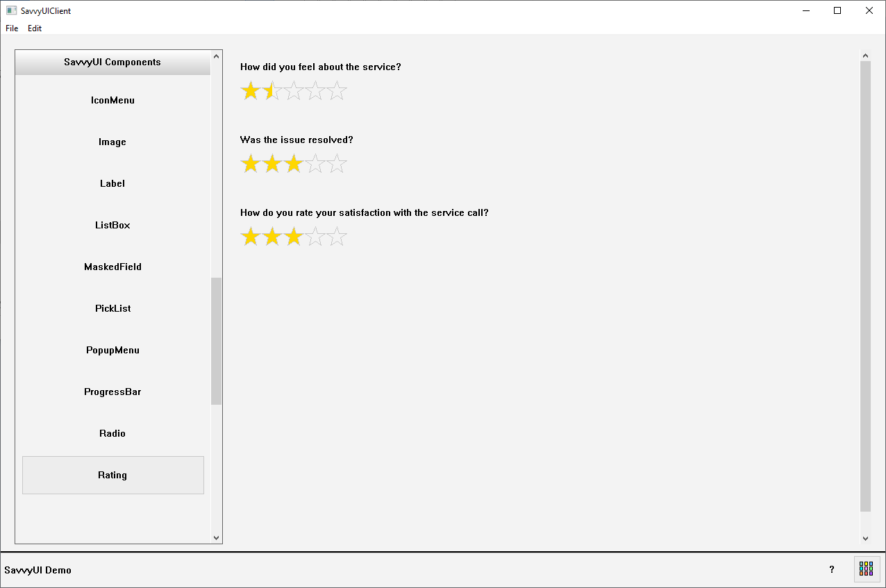This screenshot has height=588, width=886.
Task: Click the question mark help icon
Action: pos(832,569)
